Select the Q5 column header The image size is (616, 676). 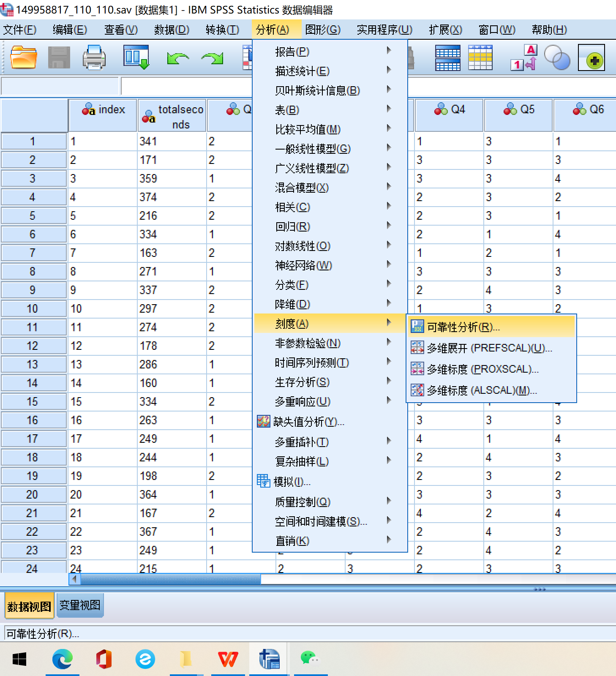tap(518, 116)
